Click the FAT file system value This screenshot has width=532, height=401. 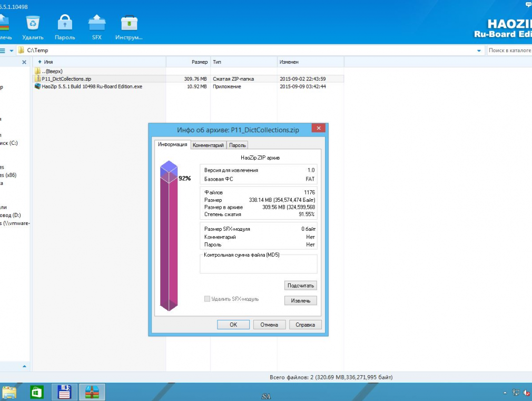(x=310, y=179)
